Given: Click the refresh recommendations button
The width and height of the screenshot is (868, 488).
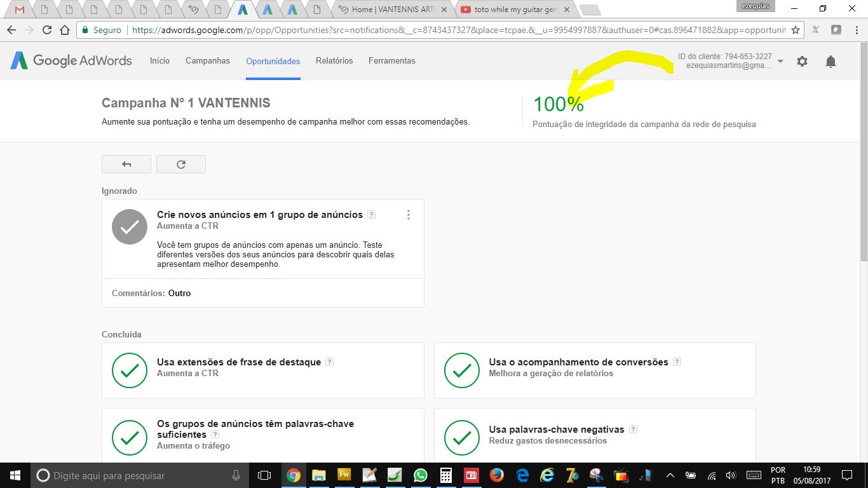Looking at the screenshot, I should tap(181, 164).
